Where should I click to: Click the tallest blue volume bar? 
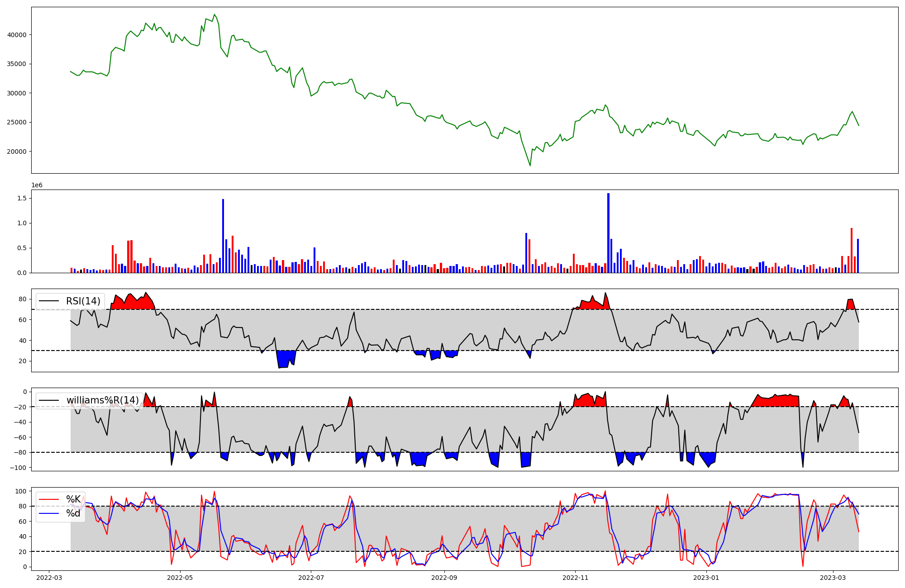point(608,233)
